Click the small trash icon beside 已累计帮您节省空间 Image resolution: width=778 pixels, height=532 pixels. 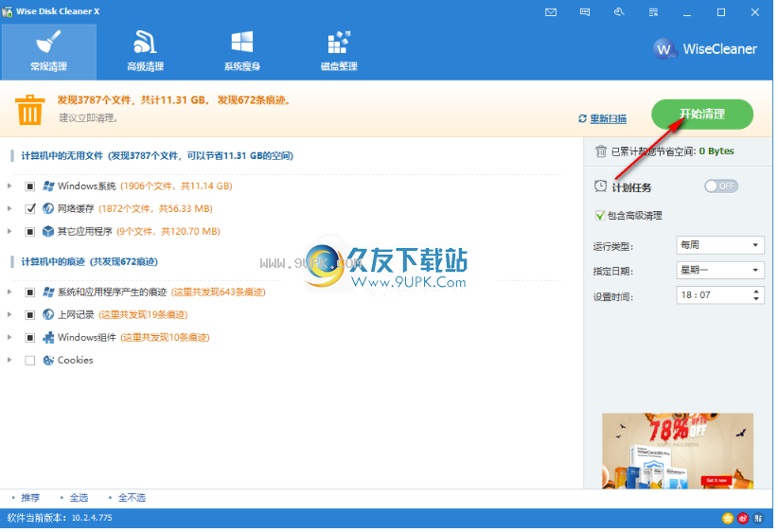(x=600, y=151)
